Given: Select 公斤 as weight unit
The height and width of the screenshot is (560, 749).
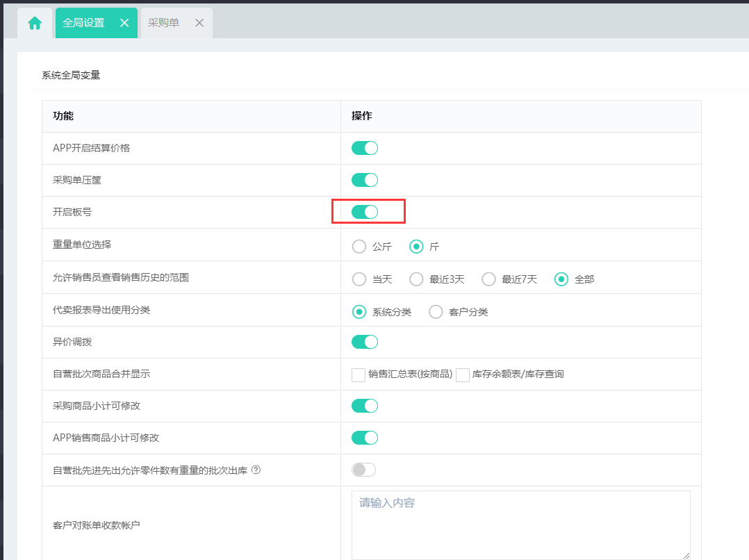Looking at the screenshot, I should click(x=359, y=247).
